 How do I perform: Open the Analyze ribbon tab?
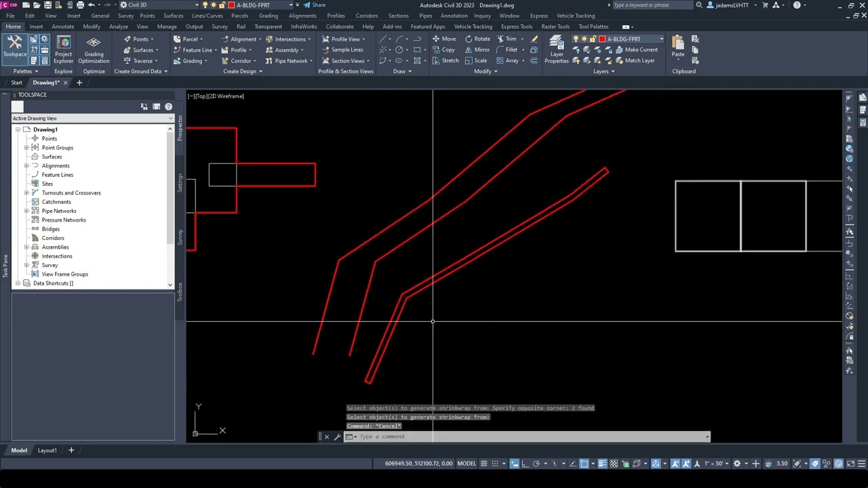tap(119, 26)
